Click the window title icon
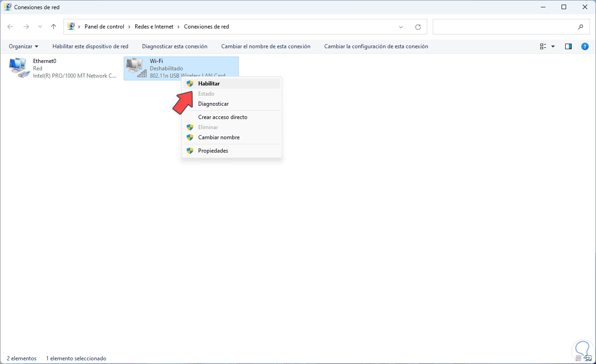This screenshot has height=364, width=596. [x=8, y=7]
